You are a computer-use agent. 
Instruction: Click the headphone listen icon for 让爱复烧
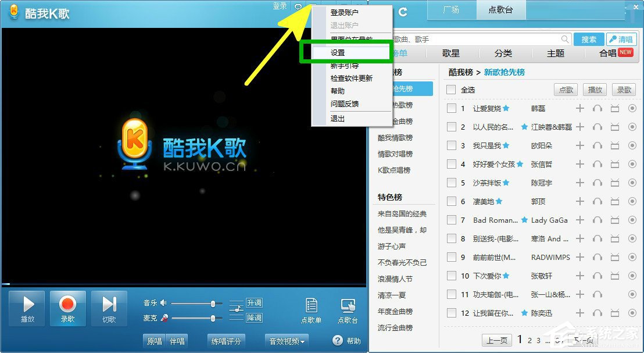[x=598, y=108]
